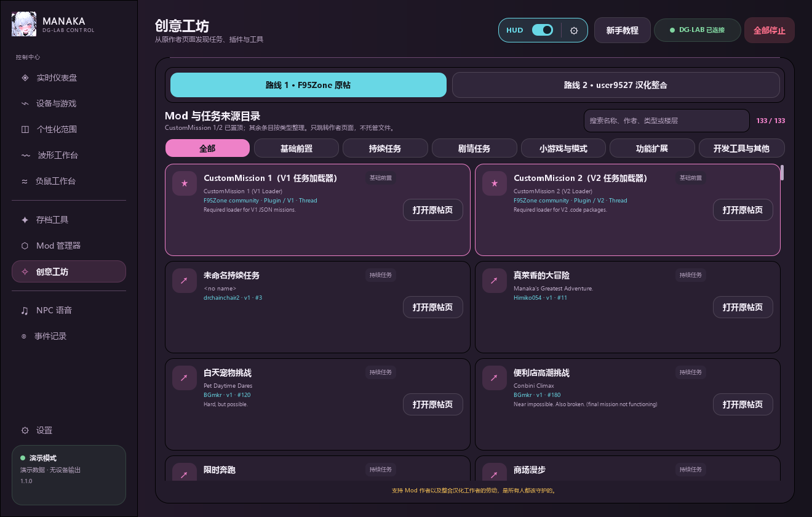Open original thread for 真荣香的大冒险
Viewport: 812px width, 517px height.
pyautogui.click(x=743, y=307)
